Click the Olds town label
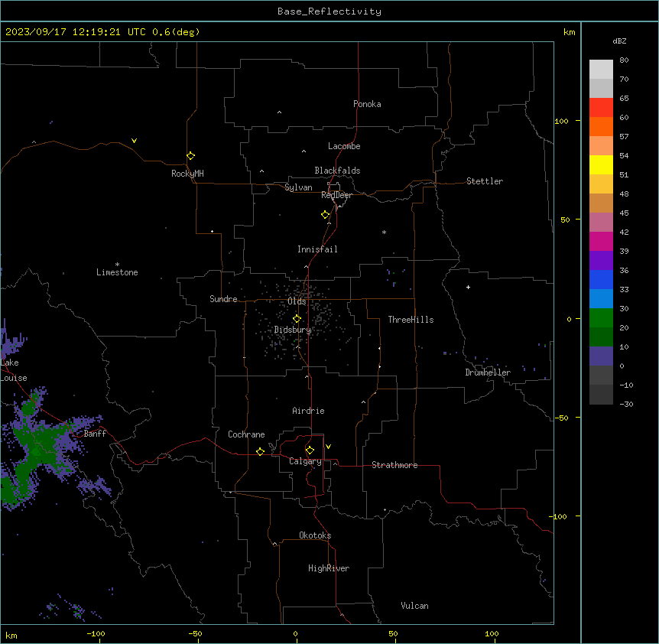Image resolution: width=659 pixels, height=644 pixels. [x=297, y=301]
